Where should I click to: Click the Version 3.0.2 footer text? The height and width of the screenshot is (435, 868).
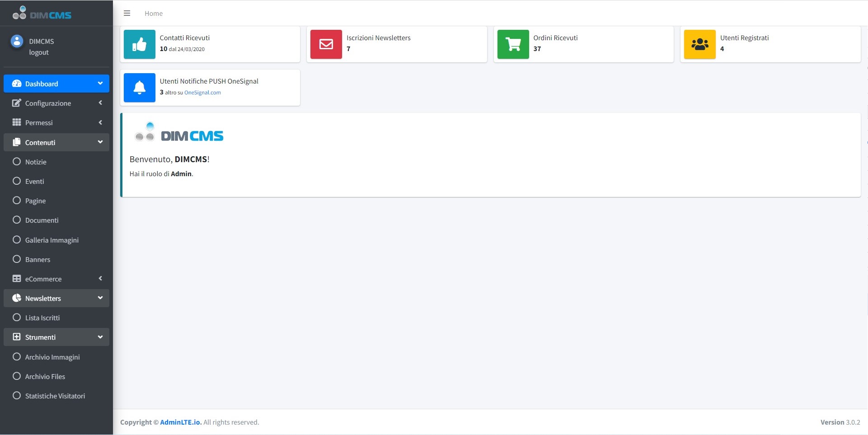pyautogui.click(x=840, y=422)
